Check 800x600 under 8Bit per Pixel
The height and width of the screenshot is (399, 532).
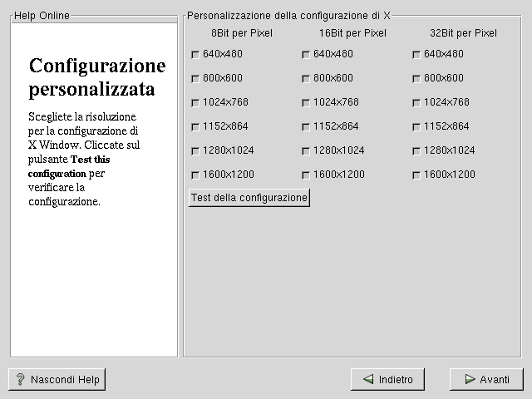(x=195, y=79)
